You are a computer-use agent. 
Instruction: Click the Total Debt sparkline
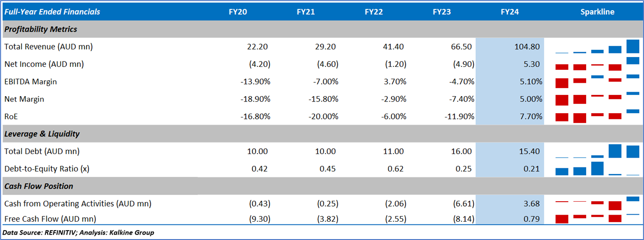597,151
